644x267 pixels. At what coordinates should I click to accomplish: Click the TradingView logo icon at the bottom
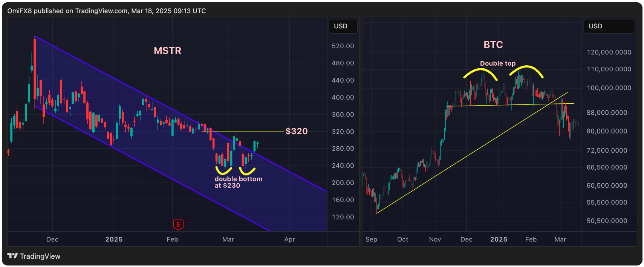[x=12, y=256]
